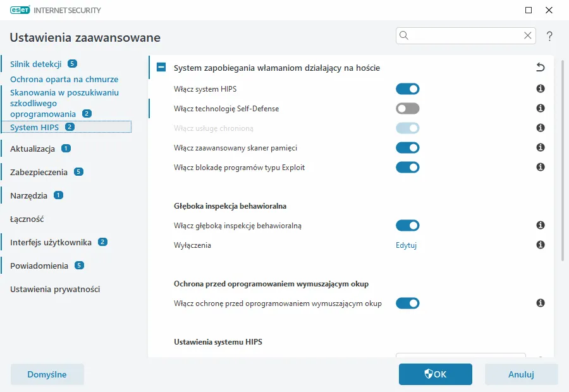The width and height of the screenshot is (569, 392).
Task: Click the info icon next to Wyłączenia
Action: 541,245
